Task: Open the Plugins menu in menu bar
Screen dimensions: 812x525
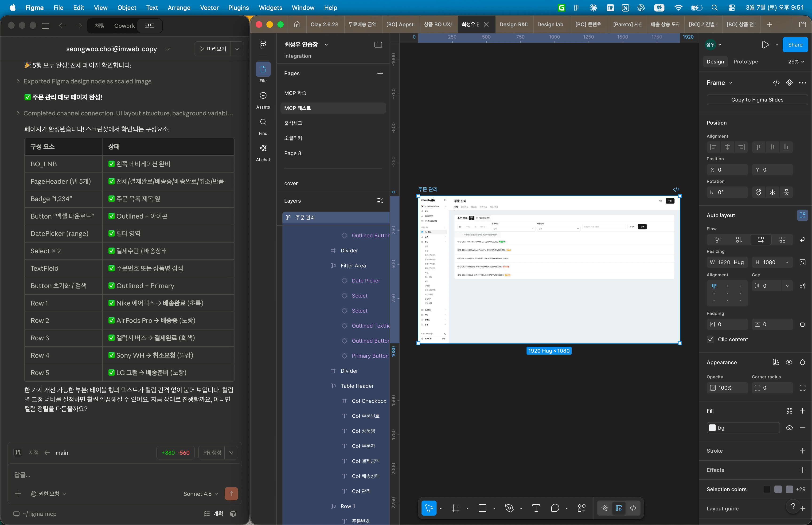Action: [x=238, y=8]
